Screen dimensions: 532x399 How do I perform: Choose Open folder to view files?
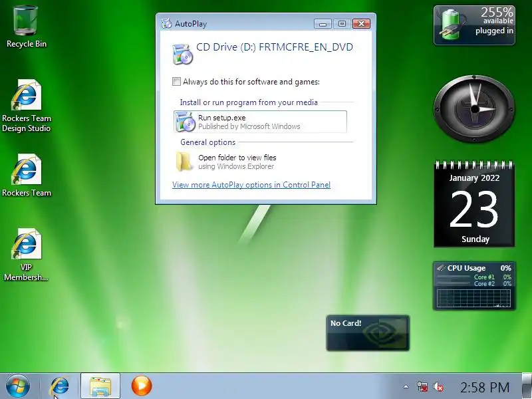point(260,162)
